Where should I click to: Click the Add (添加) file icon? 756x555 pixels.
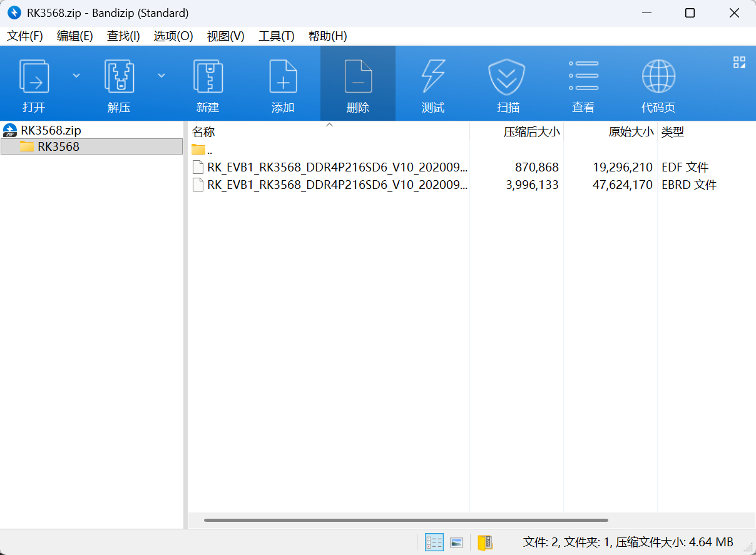[x=283, y=76]
